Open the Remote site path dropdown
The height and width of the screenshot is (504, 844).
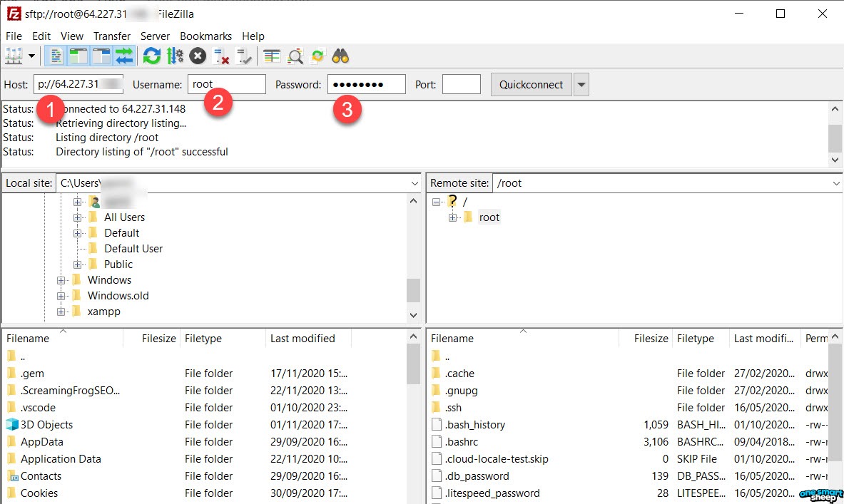pos(836,183)
